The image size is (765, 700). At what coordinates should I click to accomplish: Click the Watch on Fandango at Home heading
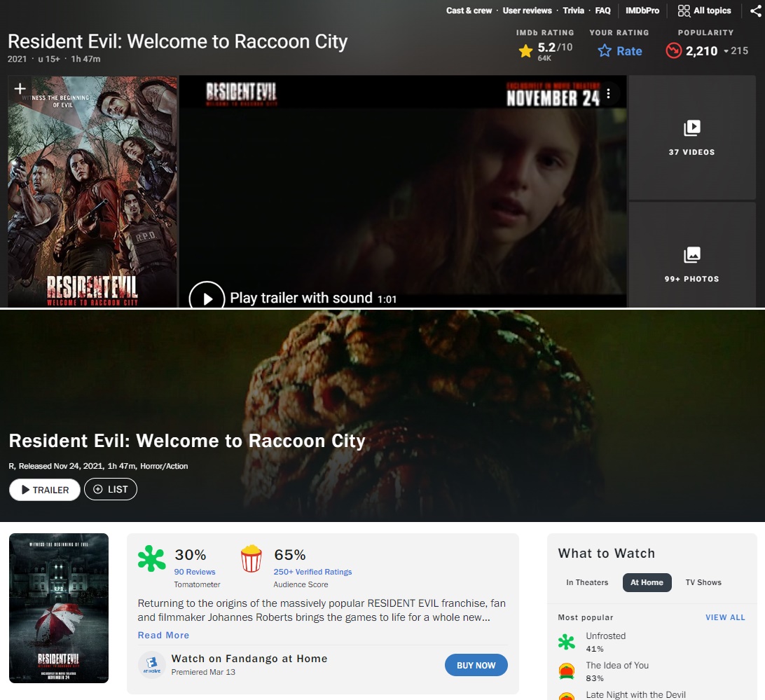tap(249, 659)
